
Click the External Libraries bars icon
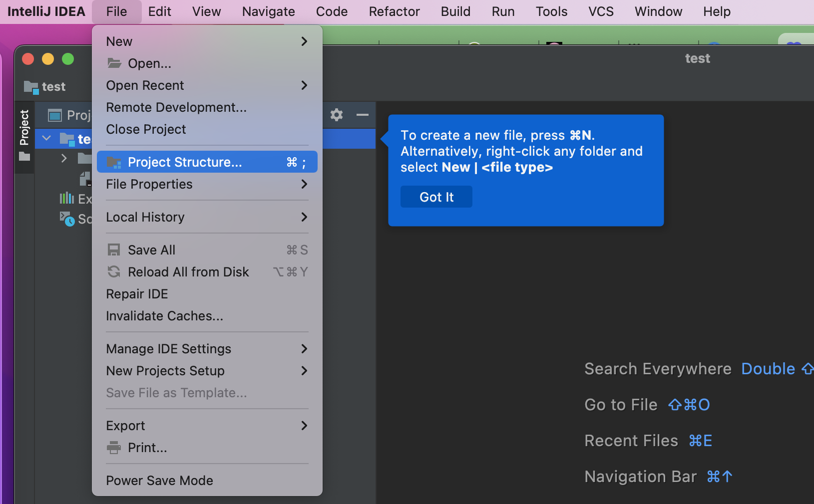67,199
